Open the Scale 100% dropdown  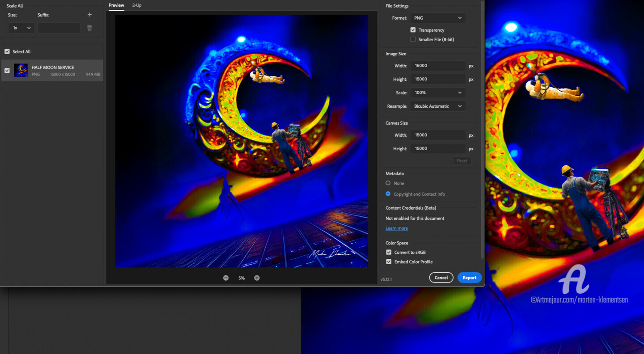[438, 93]
